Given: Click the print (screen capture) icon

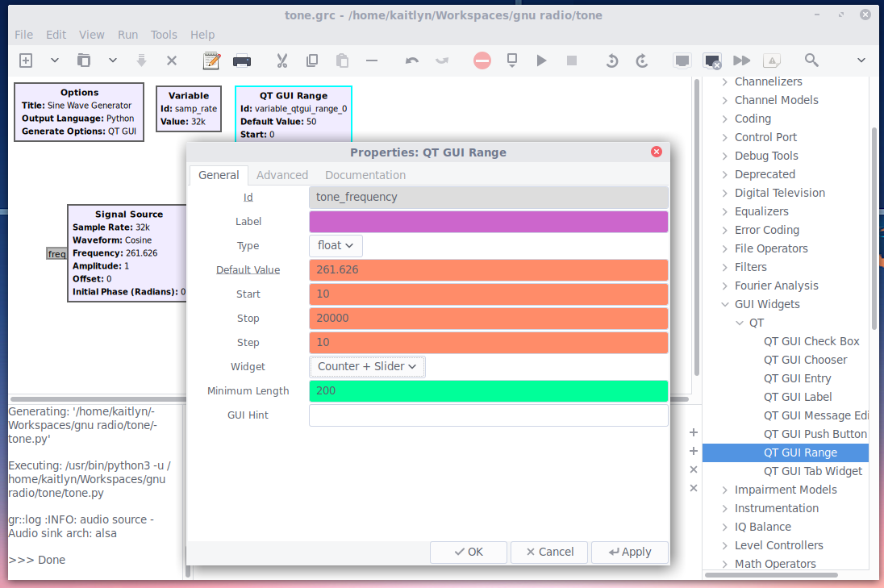Looking at the screenshot, I should point(241,60).
